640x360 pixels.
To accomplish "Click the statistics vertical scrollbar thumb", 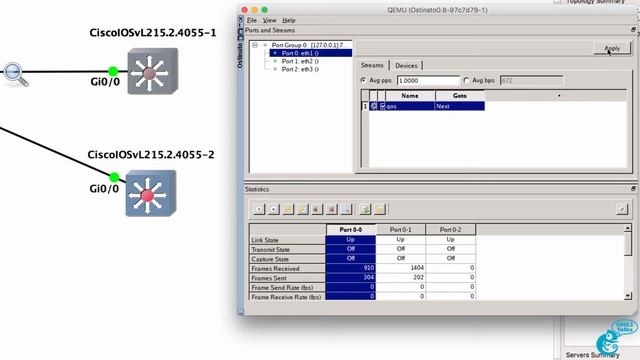I will click(x=628, y=244).
